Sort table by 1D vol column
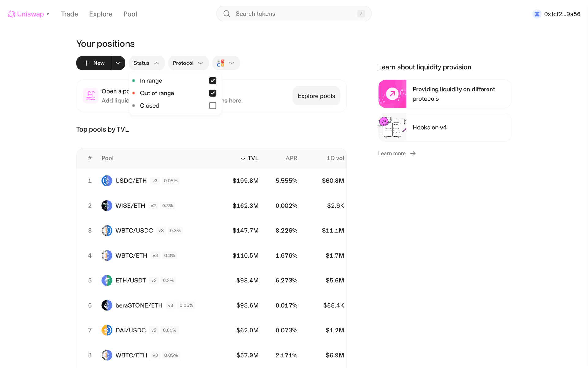Image resolution: width=588 pixels, height=368 pixels. pyautogui.click(x=335, y=158)
